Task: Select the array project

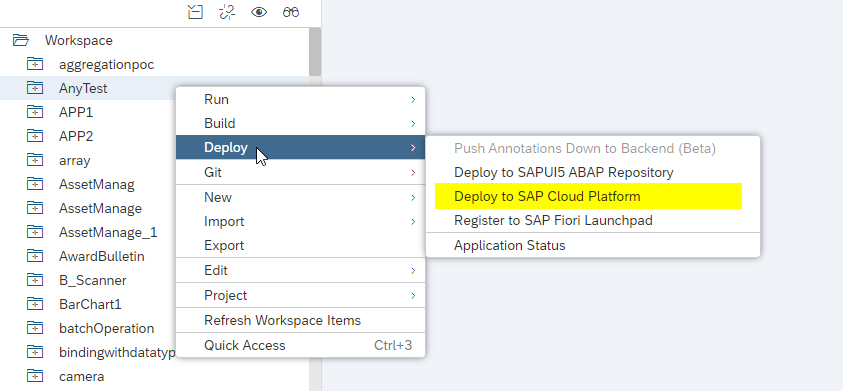Action: click(74, 160)
